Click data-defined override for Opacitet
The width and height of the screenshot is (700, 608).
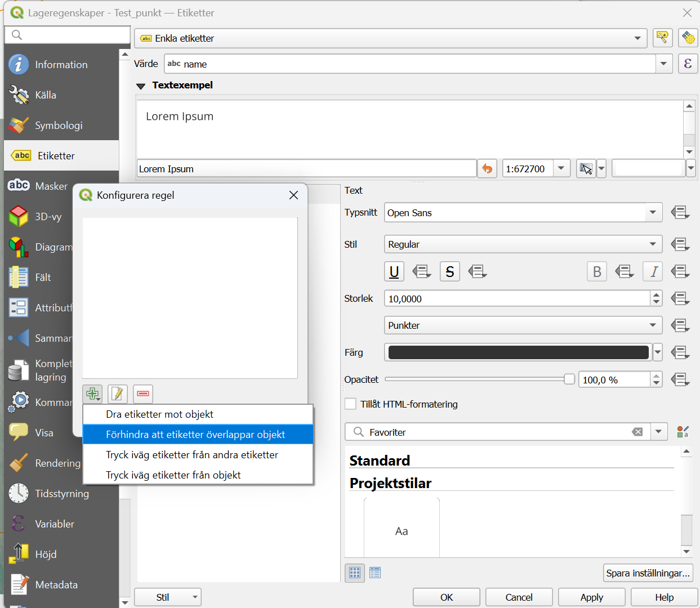click(x=680, y=379)
